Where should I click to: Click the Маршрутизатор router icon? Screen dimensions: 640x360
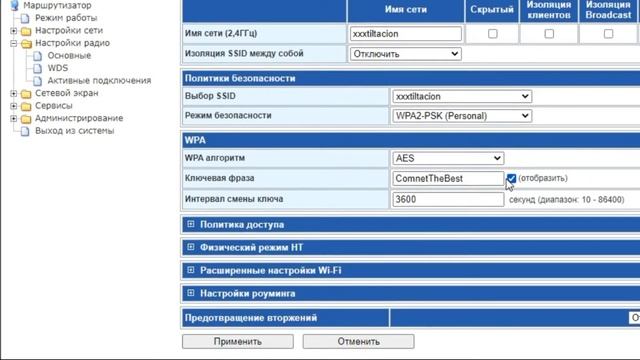14,5
